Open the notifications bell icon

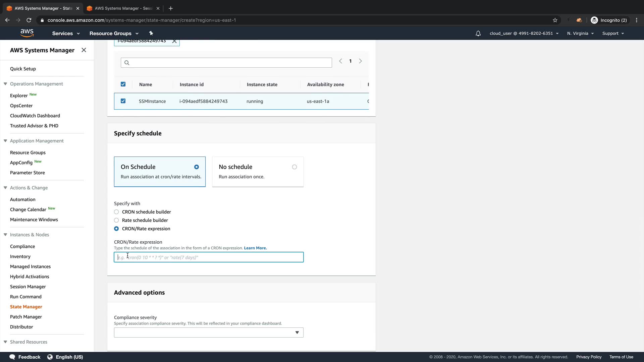point(478,34)
